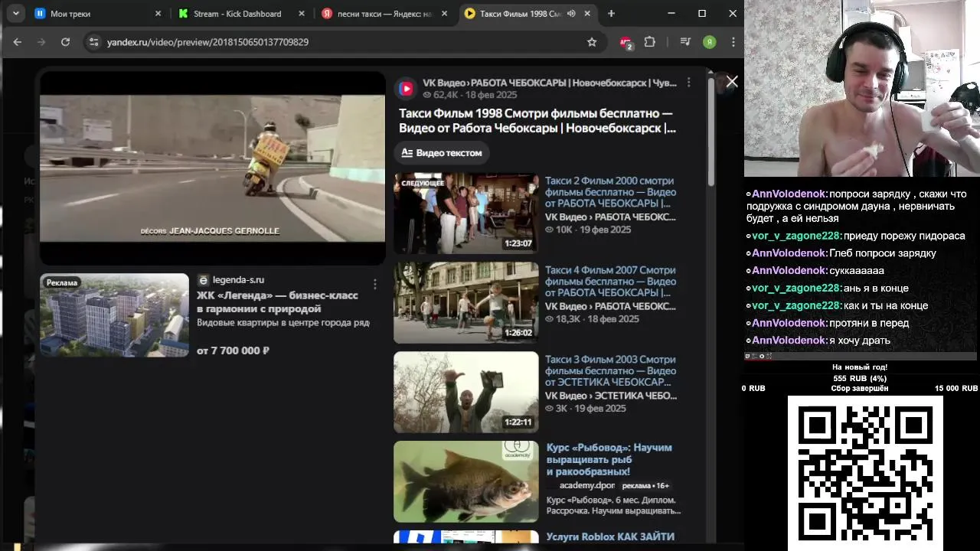Viewport: 980px width, 551px height.
Task: Focus the yandex.ru address bar
Action: [x=345, y=42]
